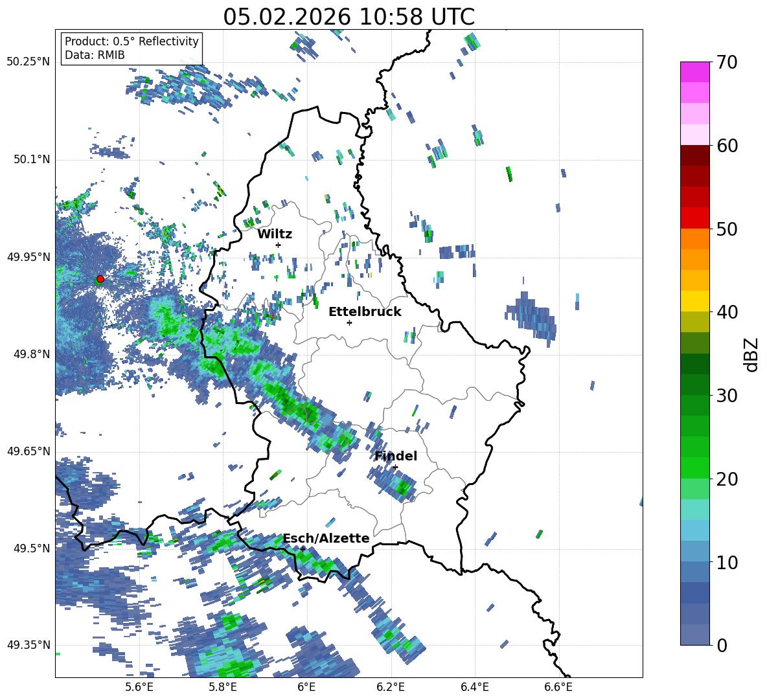Click the 49.95°N latitude tick label
The height and width of the screenshot is (700, 767).
(29, 256)
